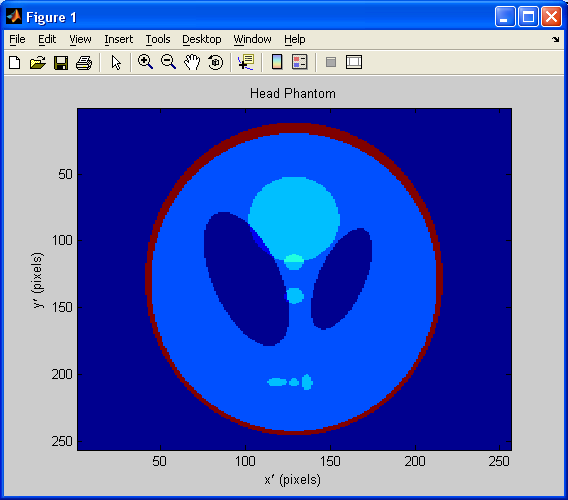Viewport: 568px width, 500px height.
Task: Show plot tools and dock figure icon
Action: point(354,62)
